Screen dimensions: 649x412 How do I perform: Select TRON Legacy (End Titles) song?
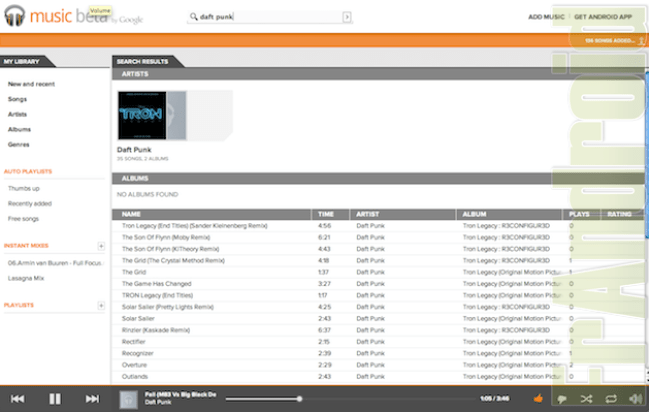[157, 296]
